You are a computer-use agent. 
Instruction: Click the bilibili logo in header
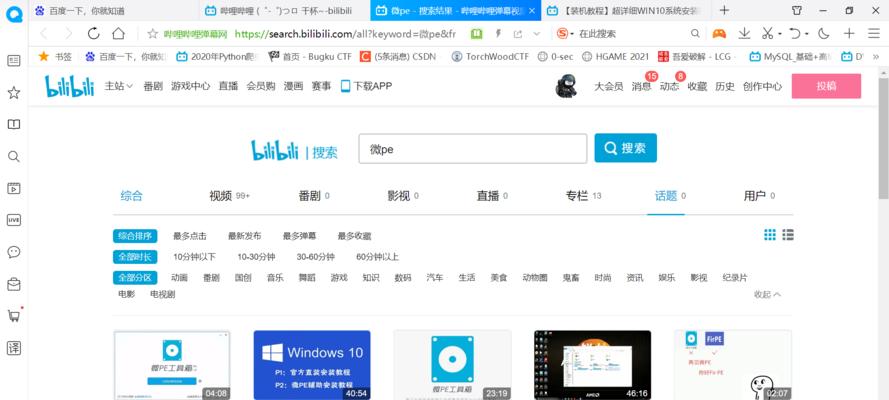[x=69, y=86]
